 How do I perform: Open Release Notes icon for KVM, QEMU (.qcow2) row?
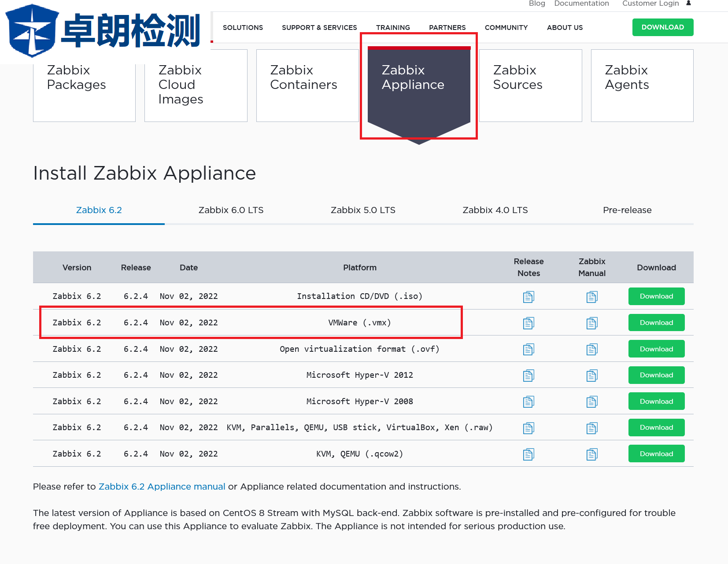click(528, 454)
